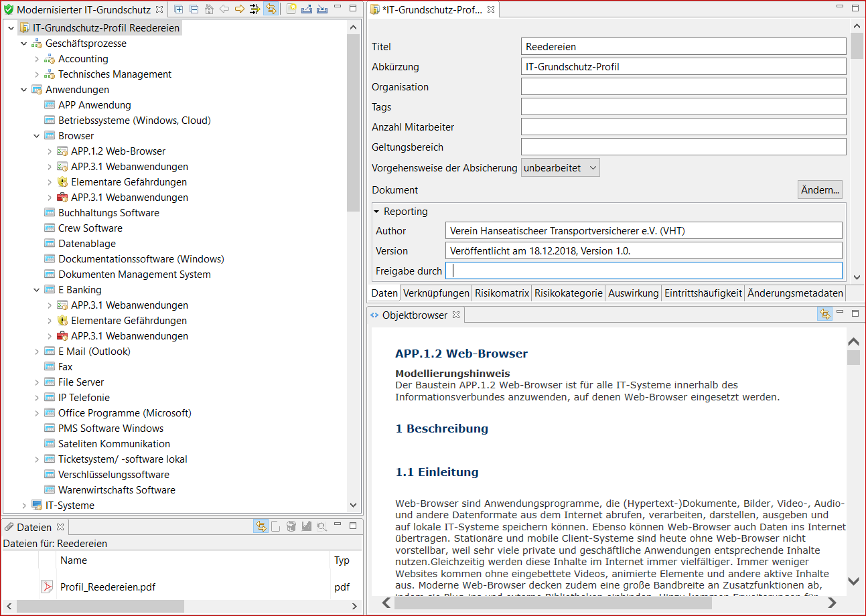Expand the Accounting tree node
866x616 pixels.
pyautogui.click(x=37, y=59)
